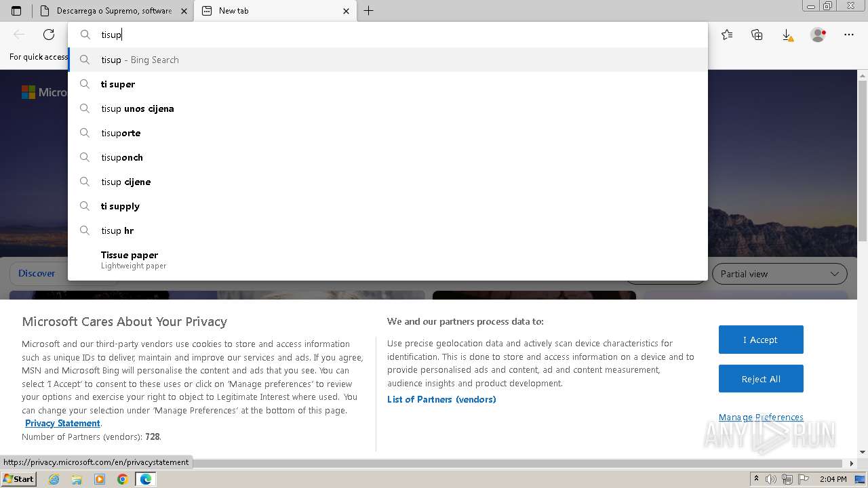
Task: Open the Action Center flag icon
Action: [x=803, y=479]
